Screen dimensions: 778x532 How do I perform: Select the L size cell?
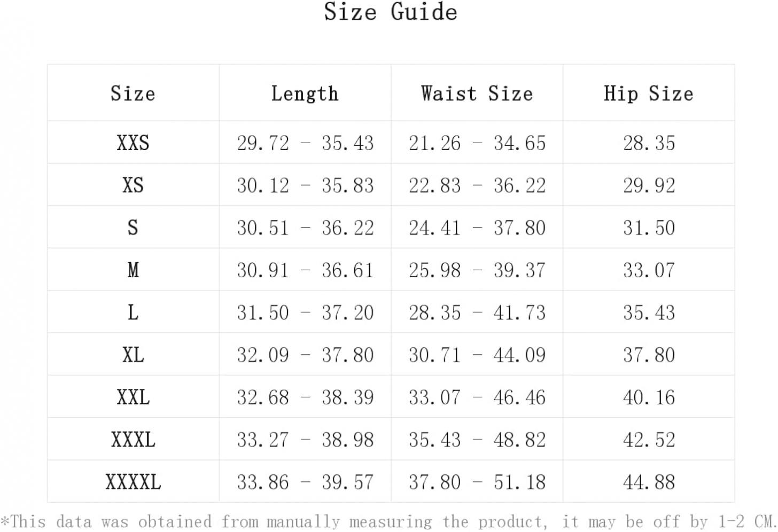[x=133, y=312]
